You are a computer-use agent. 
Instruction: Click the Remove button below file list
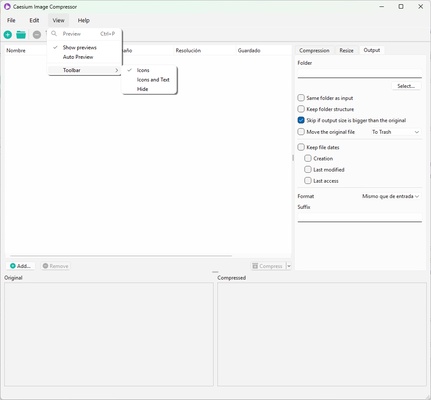coord(56,266)
